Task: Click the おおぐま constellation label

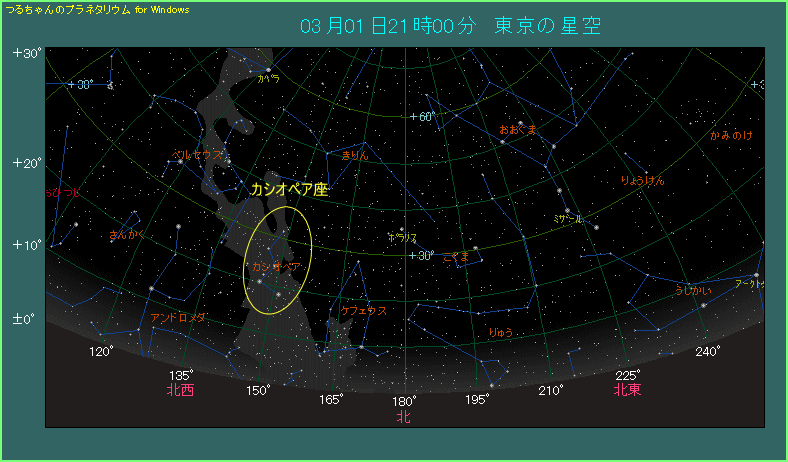Action: coord(518,129)
